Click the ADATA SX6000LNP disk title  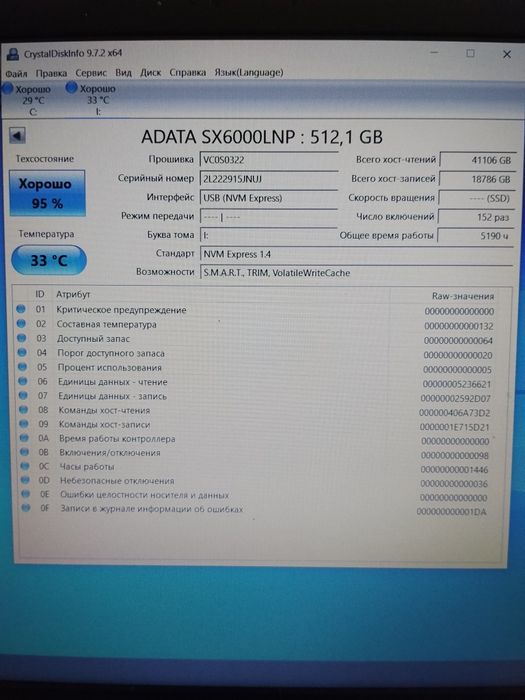pos(262,137)
